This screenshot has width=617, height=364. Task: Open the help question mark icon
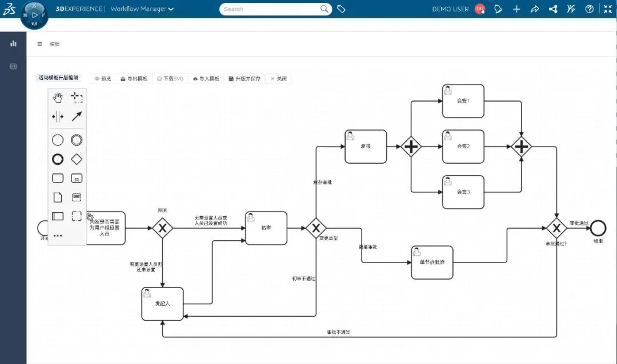590,9
